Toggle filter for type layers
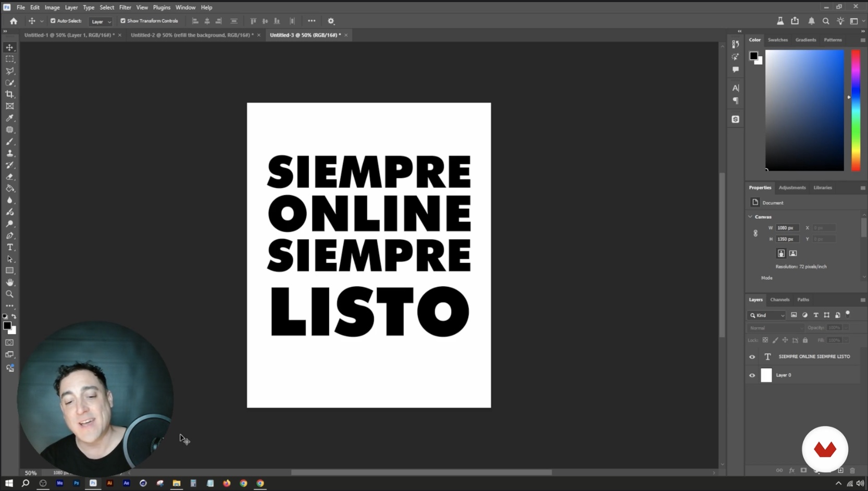Image resolution: width=868 pixels, height=491 pixels. (816, 315)
